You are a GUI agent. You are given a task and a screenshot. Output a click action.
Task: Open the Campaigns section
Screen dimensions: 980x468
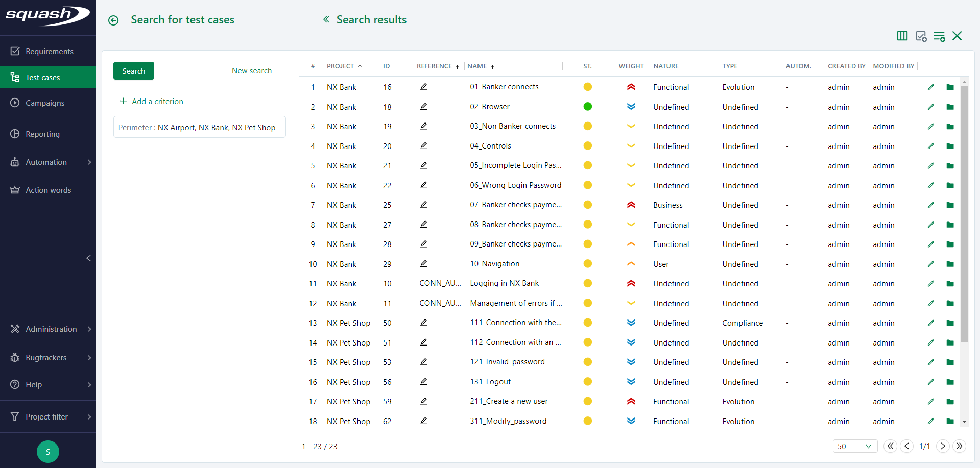pyautogui.click(x=45, y=103)
